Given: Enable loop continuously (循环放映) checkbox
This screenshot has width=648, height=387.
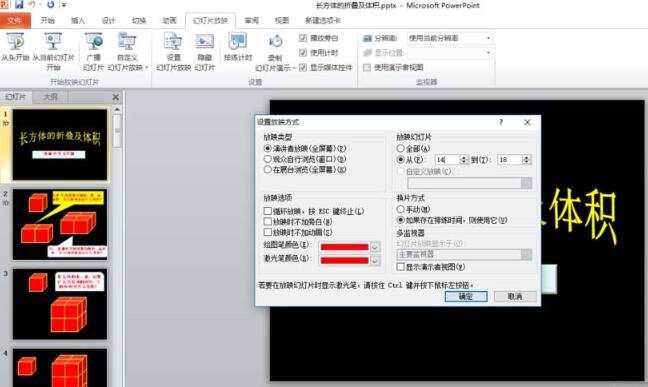Looking at the screenshot, I should tap(268, 211).
